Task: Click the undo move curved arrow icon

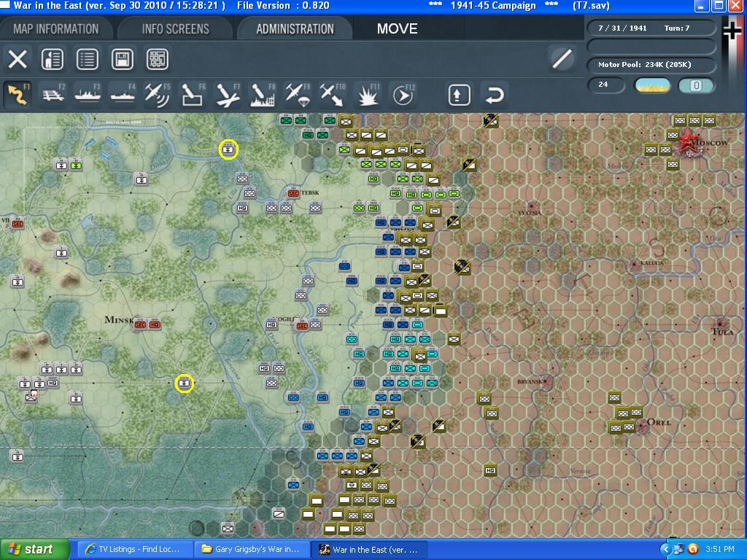Action: pos(495,95)
